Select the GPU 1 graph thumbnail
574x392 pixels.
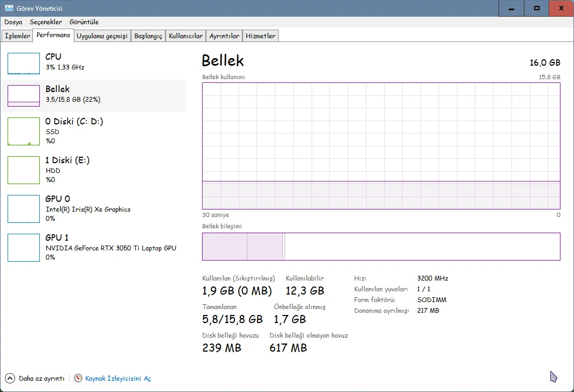[23, 248]
